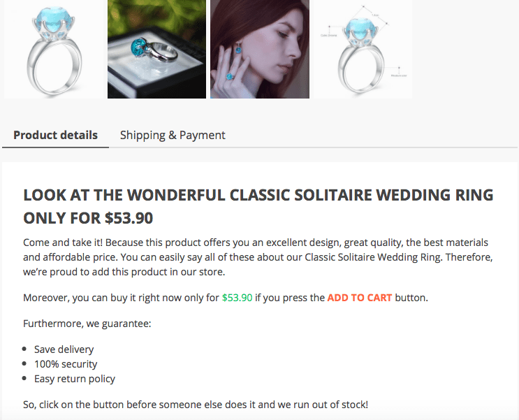
Task: Click the 'Come and take it!' paragraph
Action: click(258, 257)
